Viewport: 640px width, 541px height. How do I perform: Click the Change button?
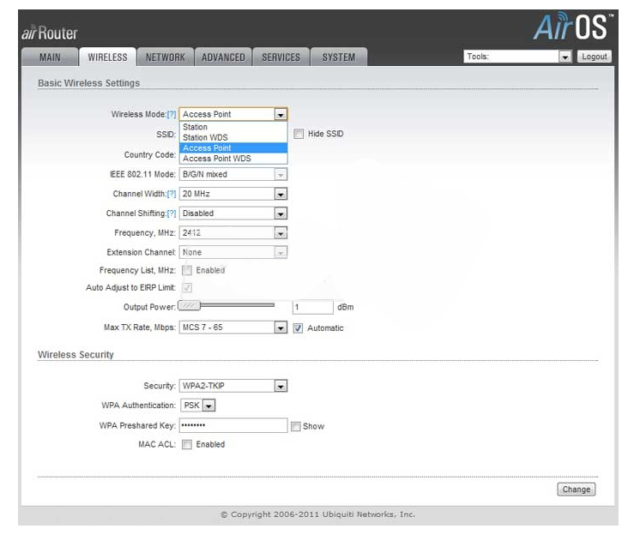pos(576,489)
